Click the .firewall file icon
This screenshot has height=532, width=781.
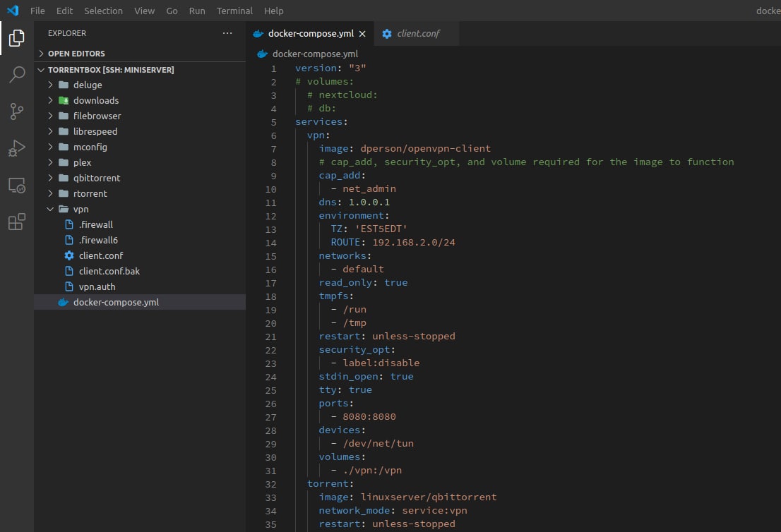click(x=69, y=224)
